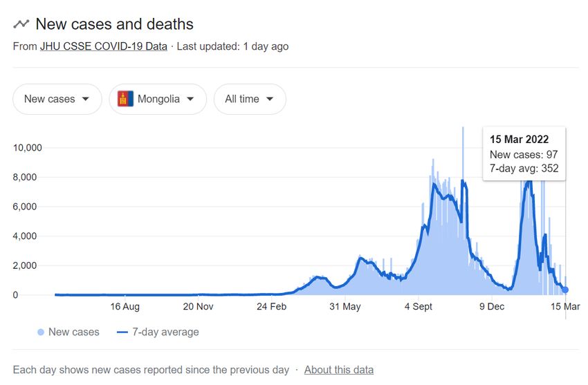Screen dimensions: 588x385
Task: Click the 20 Nov axis label
Action: pos(198,306)
